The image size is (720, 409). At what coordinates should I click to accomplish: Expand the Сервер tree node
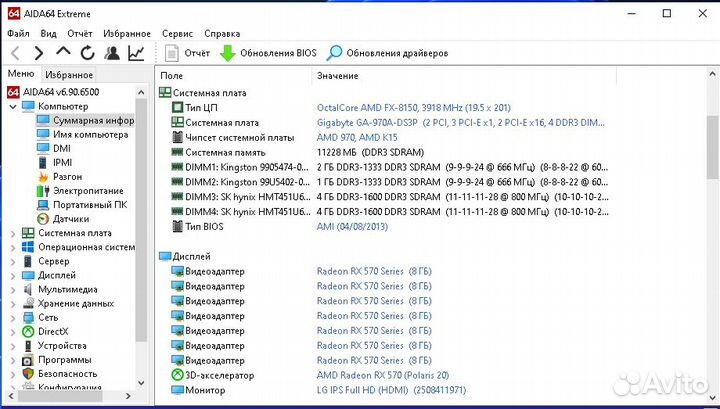13,262
